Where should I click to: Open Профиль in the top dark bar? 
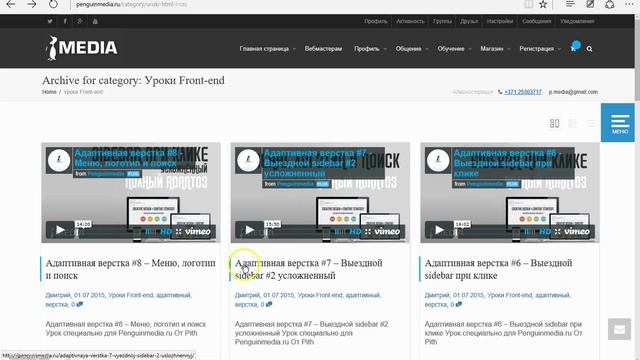click(x=376, y=21)
